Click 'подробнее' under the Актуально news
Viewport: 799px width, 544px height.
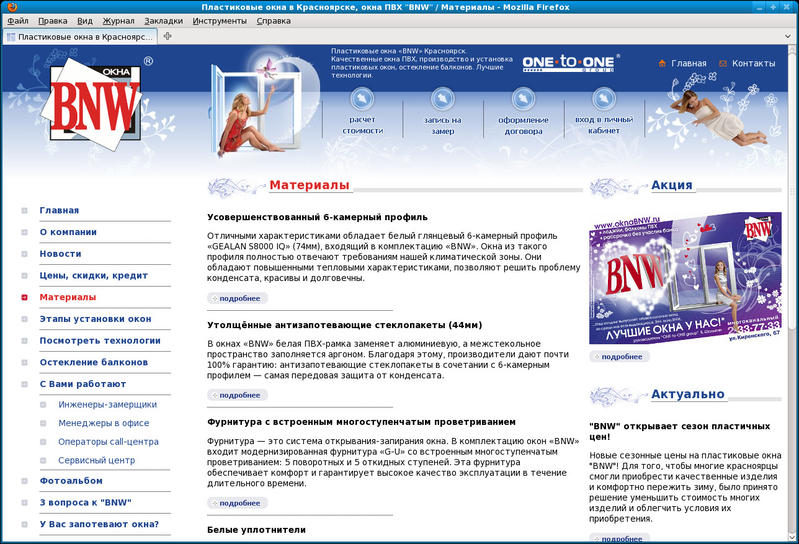tap(620, 539)
